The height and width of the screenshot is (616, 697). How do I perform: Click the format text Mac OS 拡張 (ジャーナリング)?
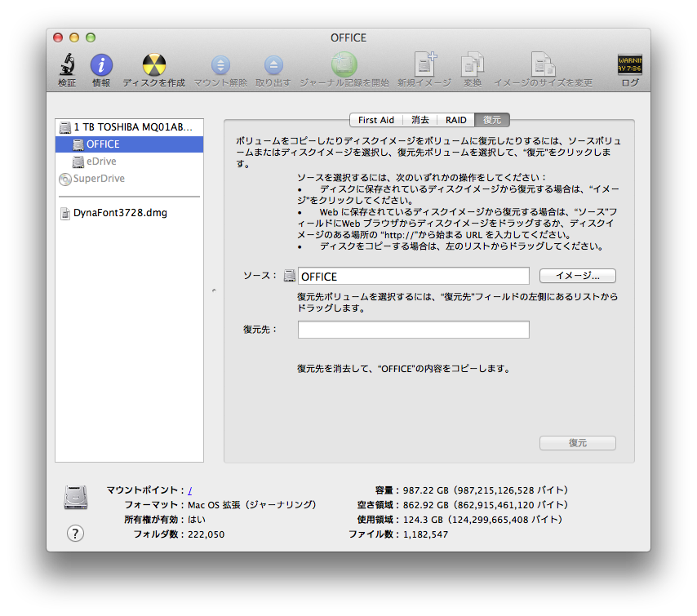pos(252,505)
